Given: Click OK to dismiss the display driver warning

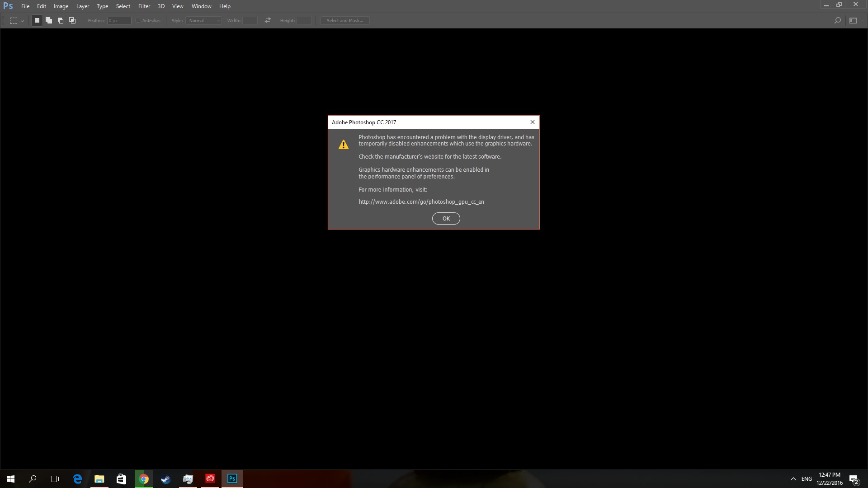Looking at the screenshot, I should point(446,218).
